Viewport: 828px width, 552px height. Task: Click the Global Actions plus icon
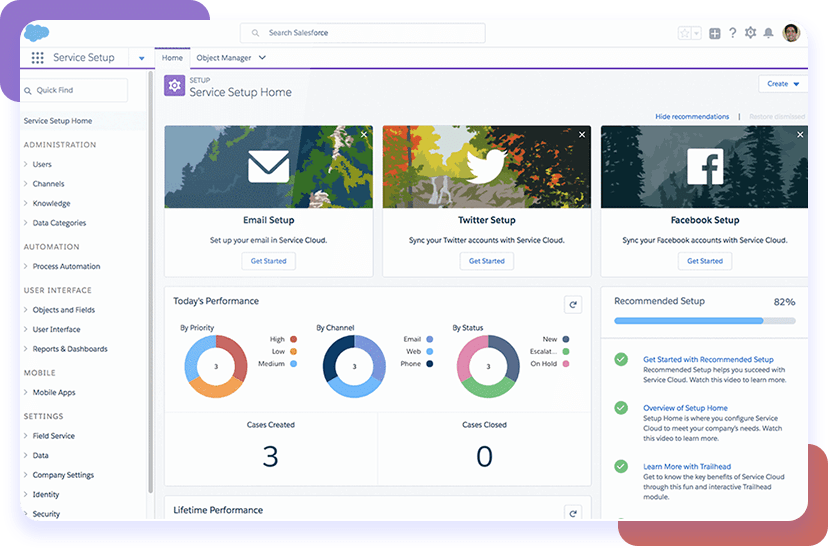tap(714, 33)
